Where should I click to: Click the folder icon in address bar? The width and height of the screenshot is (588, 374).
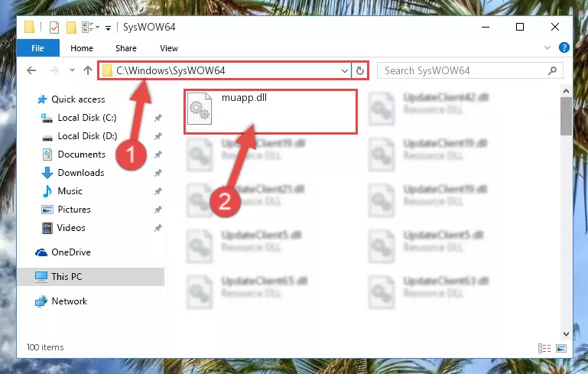107,70
